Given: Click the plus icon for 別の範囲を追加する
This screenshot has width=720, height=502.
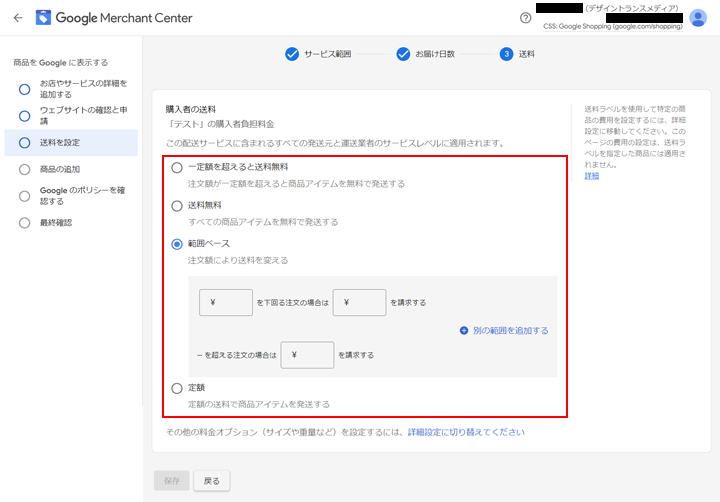Looking at the screenshot, I should (x=464, y=330).
